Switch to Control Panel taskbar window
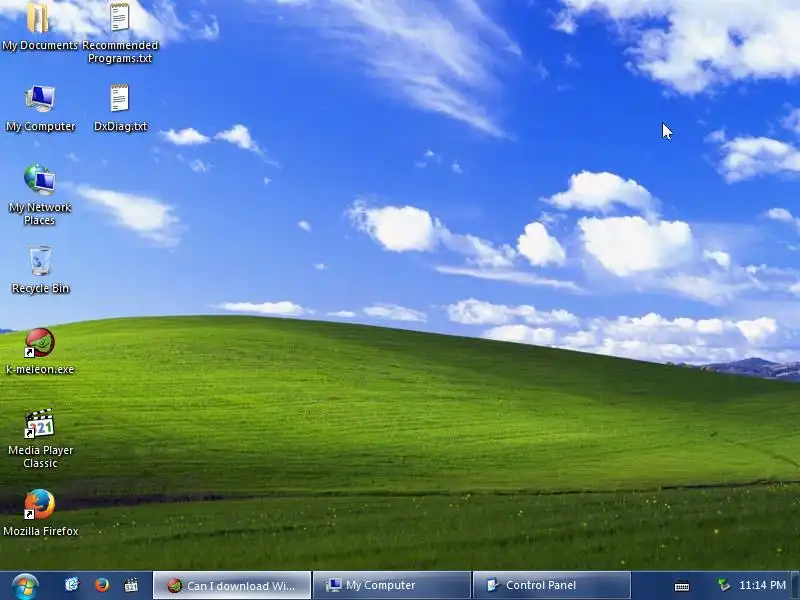Screen dimensions: 800x600 [x=552, y=585]
